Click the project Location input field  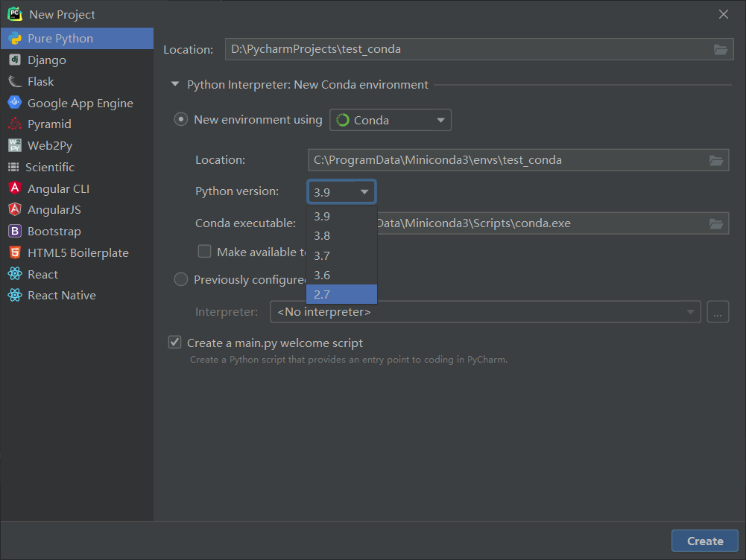(447, 49)
